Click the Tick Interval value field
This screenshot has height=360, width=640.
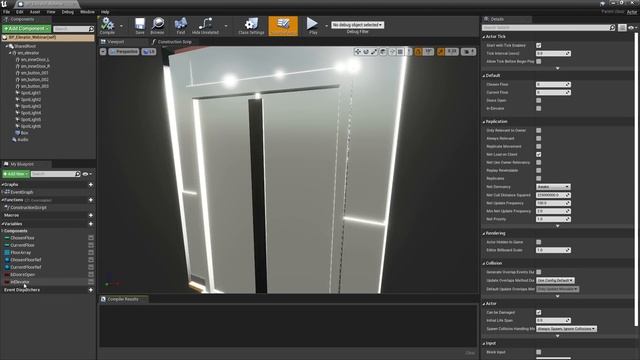553,53
